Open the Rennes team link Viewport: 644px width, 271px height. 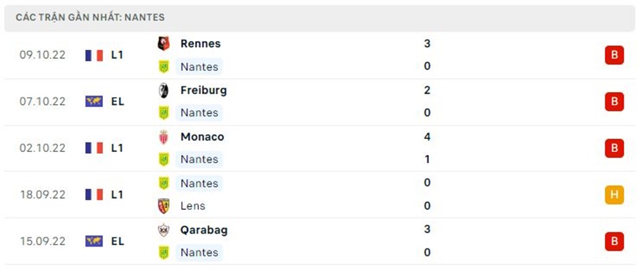[200, 44]
